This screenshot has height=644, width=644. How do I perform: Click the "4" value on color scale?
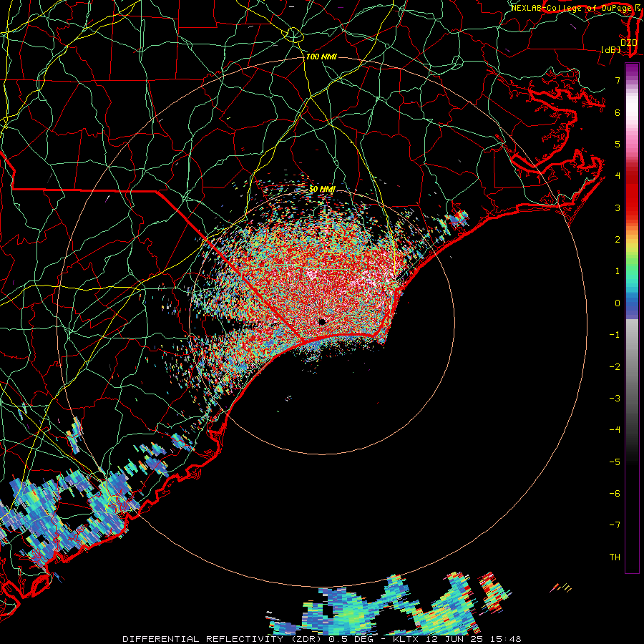618,176
